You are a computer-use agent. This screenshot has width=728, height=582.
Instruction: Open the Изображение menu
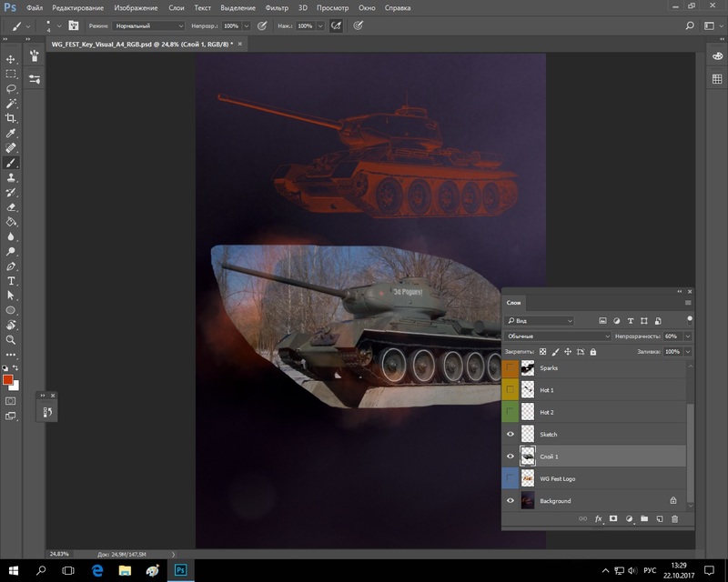pos(136,8)
